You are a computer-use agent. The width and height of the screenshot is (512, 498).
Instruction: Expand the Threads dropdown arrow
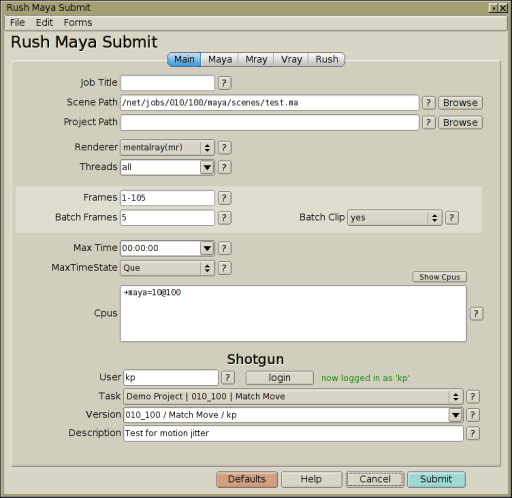click(207, 167)
